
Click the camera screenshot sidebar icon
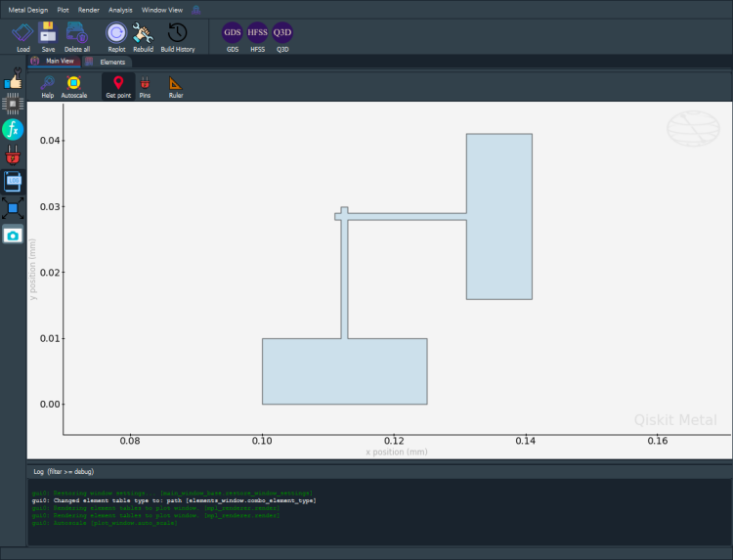click(x=13, y=236)
